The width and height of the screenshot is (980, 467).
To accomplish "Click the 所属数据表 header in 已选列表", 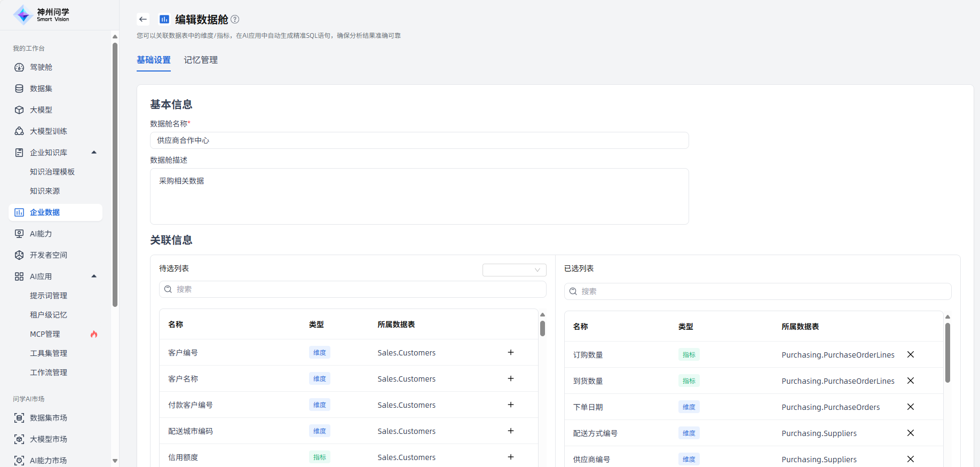I will point(800,327).
